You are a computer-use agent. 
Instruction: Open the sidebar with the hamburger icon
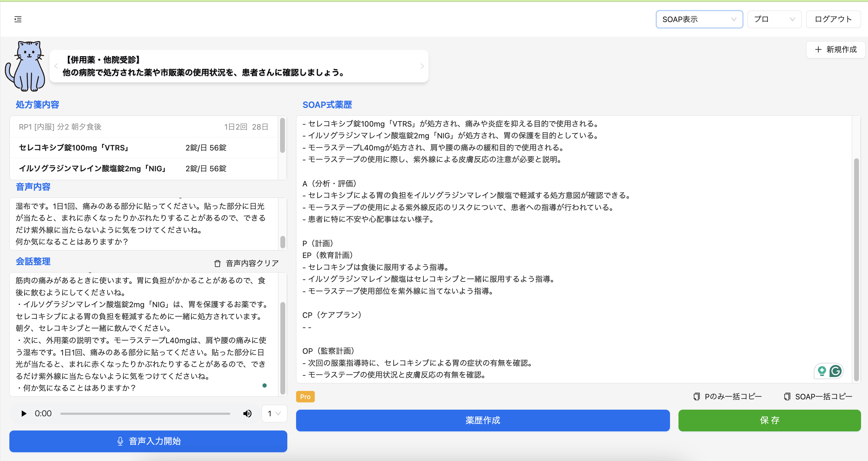[18, 19]
